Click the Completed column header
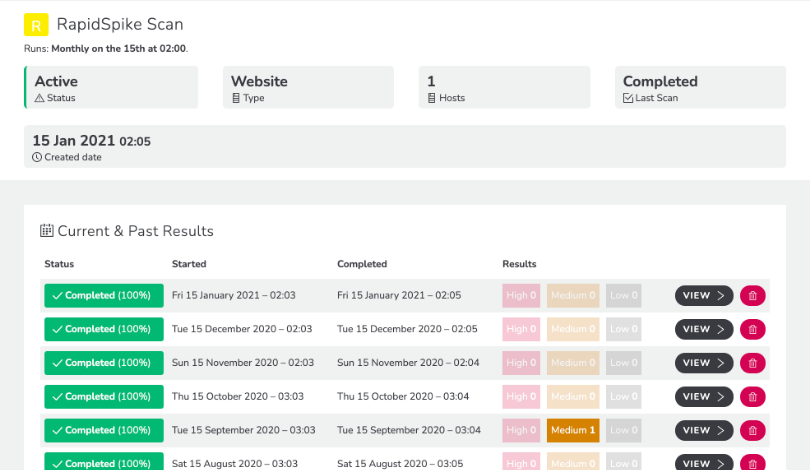This screenshot has width=810, height=470. point(362,264)
